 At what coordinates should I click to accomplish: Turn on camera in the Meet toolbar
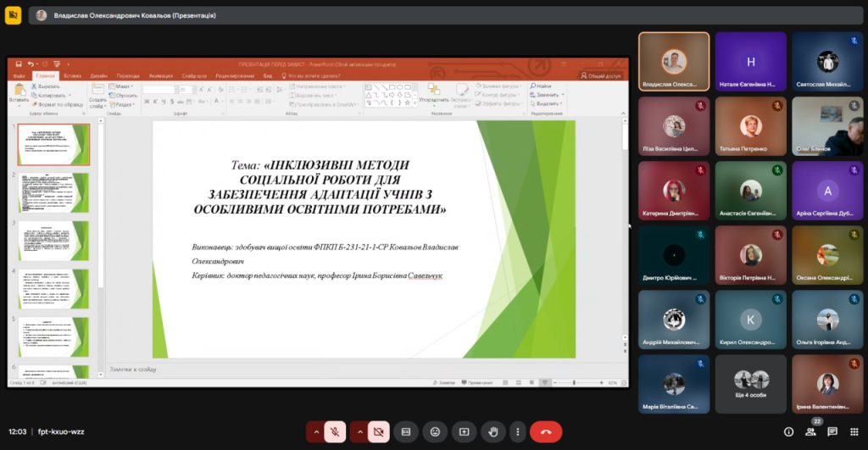pyautogui.click(x=378, y=431)
